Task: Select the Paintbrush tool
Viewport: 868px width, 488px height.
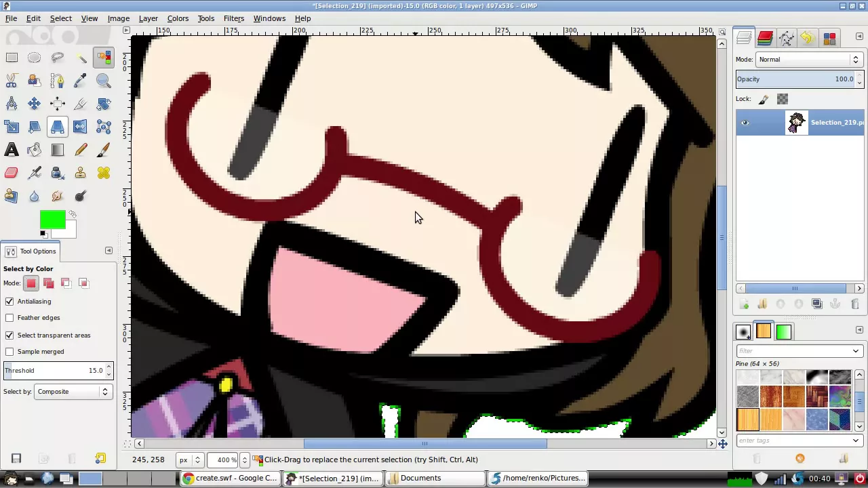Action: click(x=104, y=150)
